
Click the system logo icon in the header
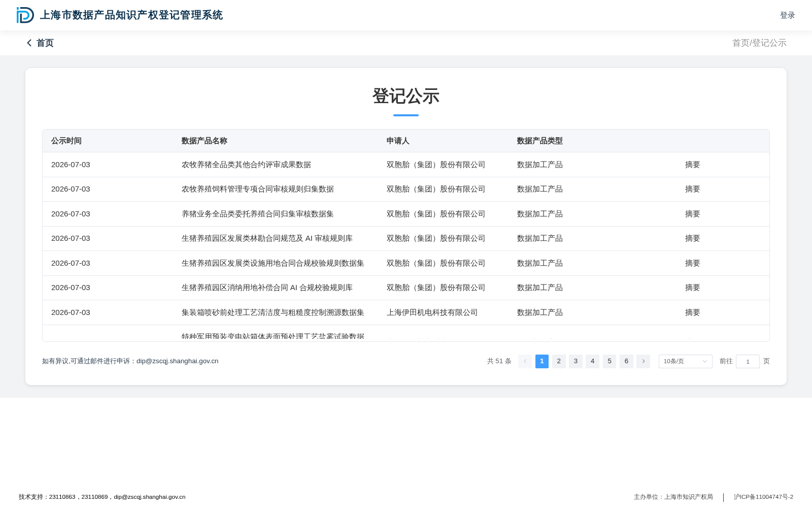pos(25,15)
